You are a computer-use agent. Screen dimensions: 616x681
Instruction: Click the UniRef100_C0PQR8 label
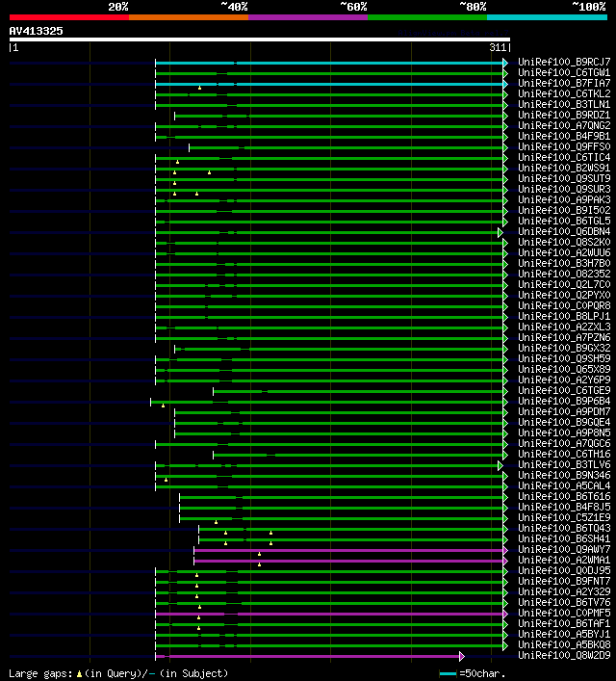[x=564, y=305]
